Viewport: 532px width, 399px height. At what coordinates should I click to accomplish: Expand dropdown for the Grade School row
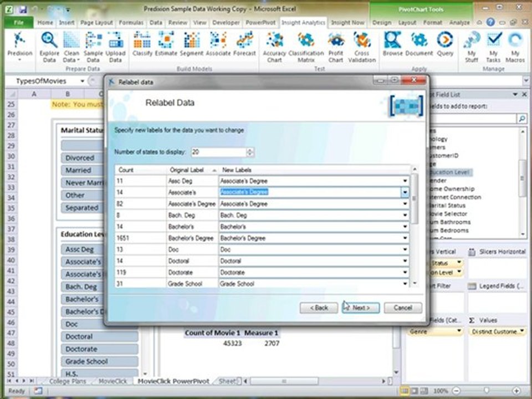(405, 284)
